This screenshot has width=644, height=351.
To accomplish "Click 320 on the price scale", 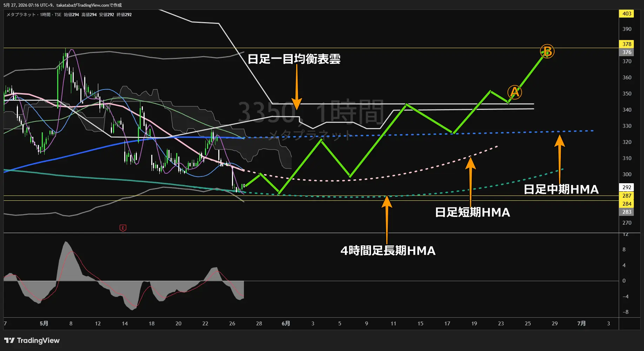I will [627, 142].
